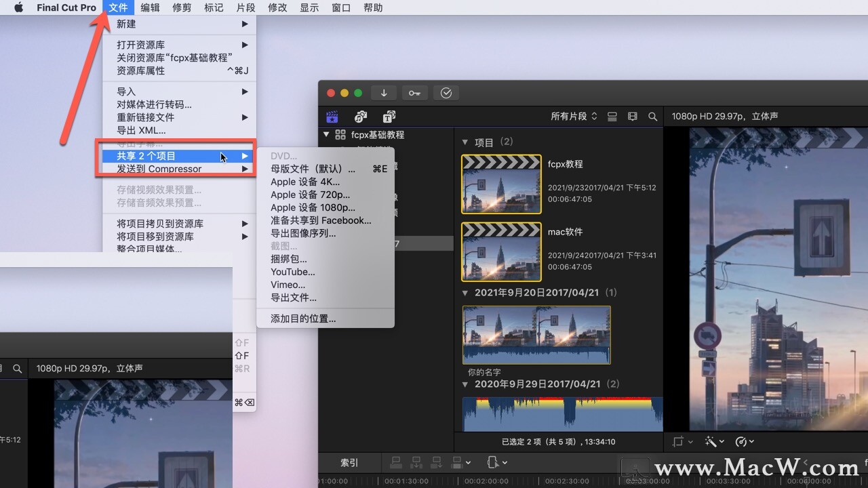Open the Photos and Audio sidebar

361,117
